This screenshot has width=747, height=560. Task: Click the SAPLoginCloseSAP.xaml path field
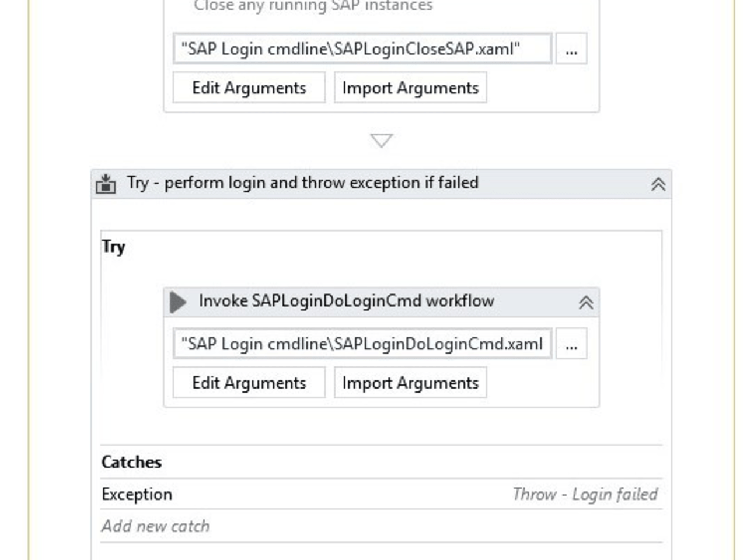(x=362, y=49)
